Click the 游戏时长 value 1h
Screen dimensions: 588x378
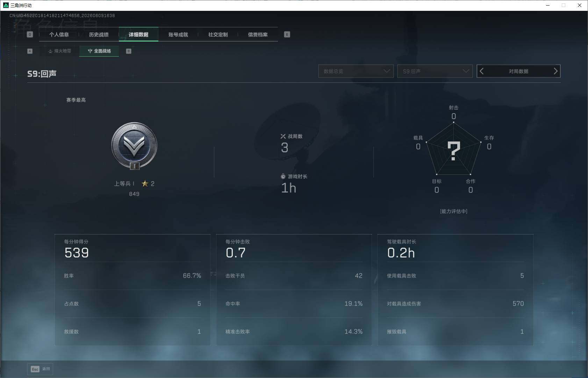[289, 188]
